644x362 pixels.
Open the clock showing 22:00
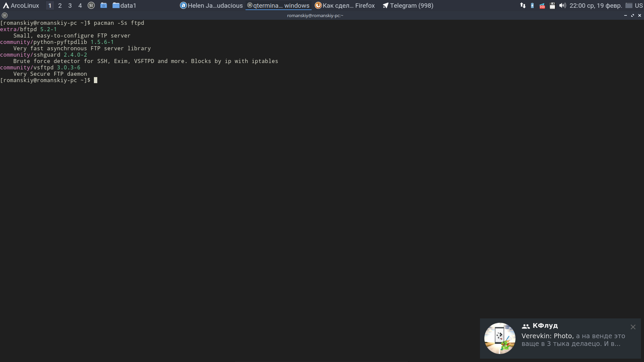point(596,5)
